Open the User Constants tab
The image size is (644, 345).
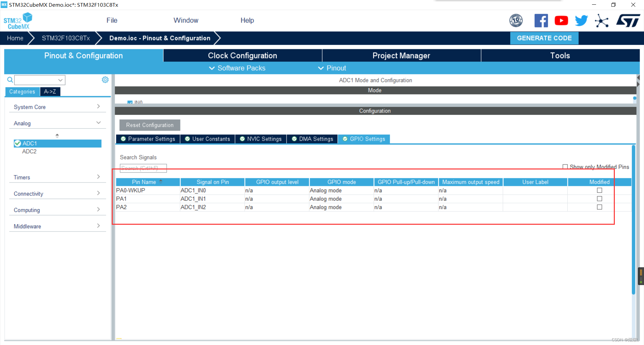click(208, 139)
